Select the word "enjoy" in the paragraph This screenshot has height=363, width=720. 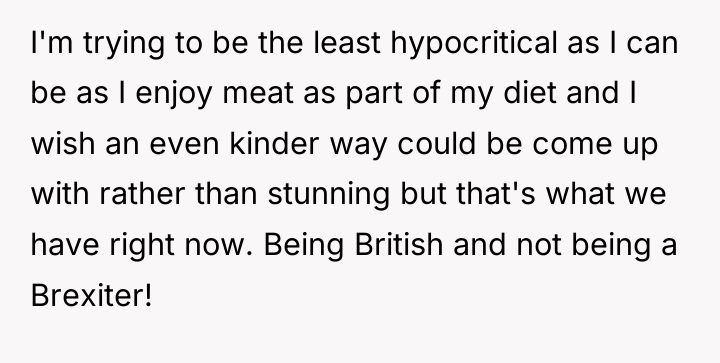[174, 94]
